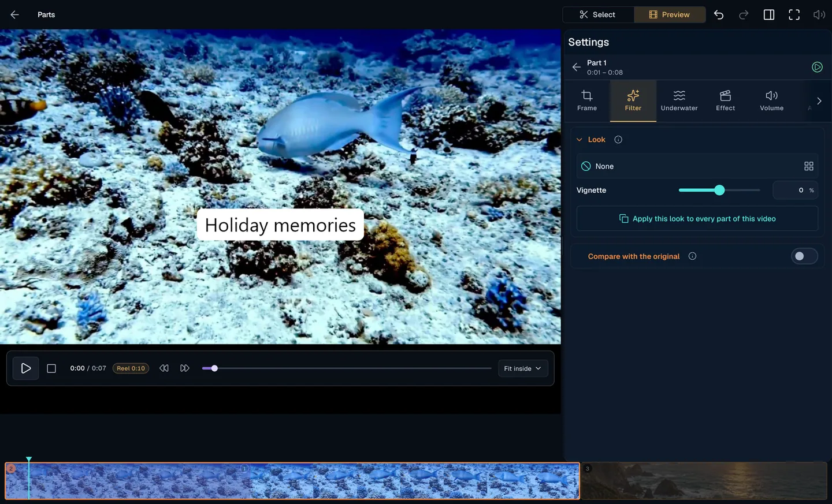Switch to Preview mode
The width and height of the screenshot is (832, 504).
670,14
